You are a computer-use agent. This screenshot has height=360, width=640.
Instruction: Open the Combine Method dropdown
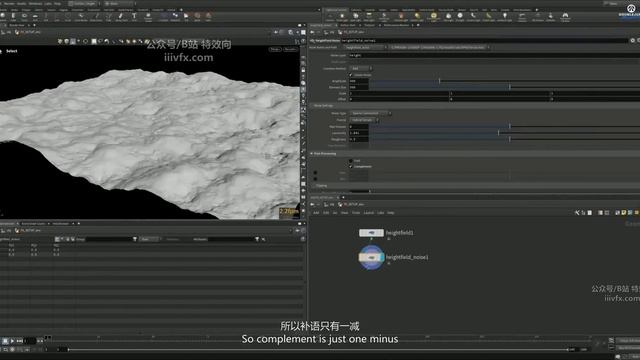(361, 68)
